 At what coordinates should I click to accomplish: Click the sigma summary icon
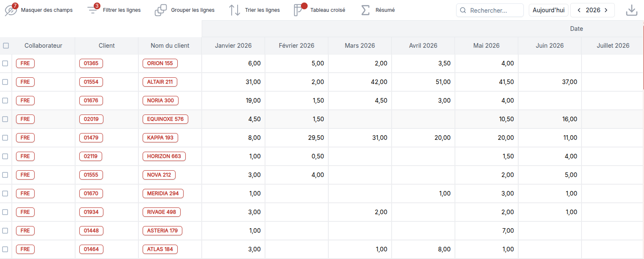point(365,10)
